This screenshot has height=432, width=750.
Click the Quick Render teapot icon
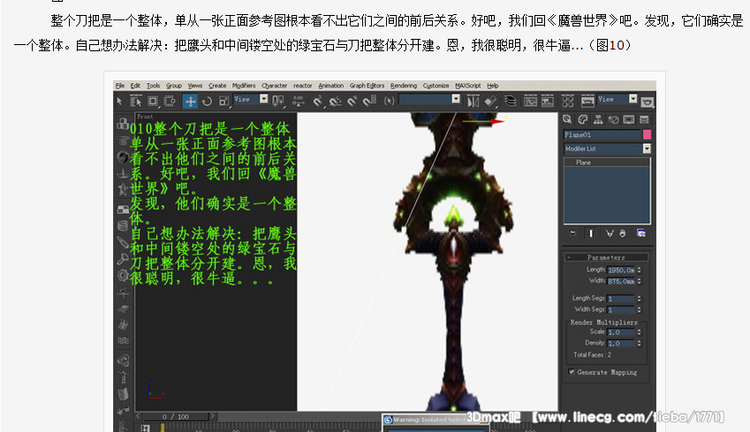[x=647, y=101]
